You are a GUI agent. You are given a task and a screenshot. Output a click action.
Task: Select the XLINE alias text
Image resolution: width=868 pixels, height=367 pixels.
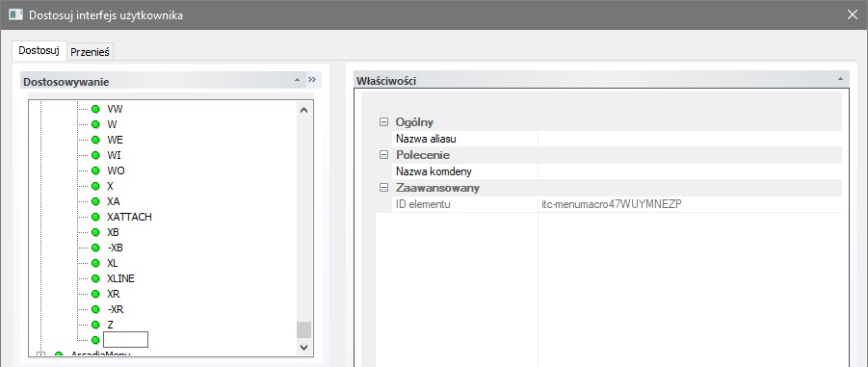point(120,278)
